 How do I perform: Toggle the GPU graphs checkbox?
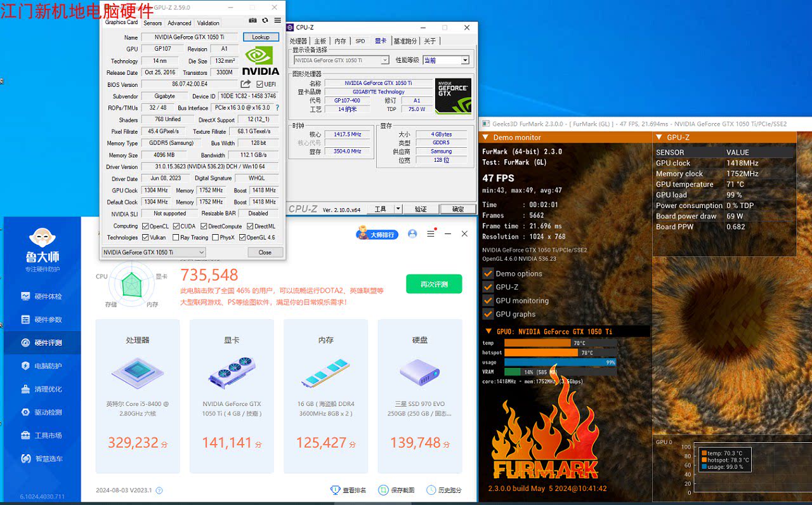[488, 314]
